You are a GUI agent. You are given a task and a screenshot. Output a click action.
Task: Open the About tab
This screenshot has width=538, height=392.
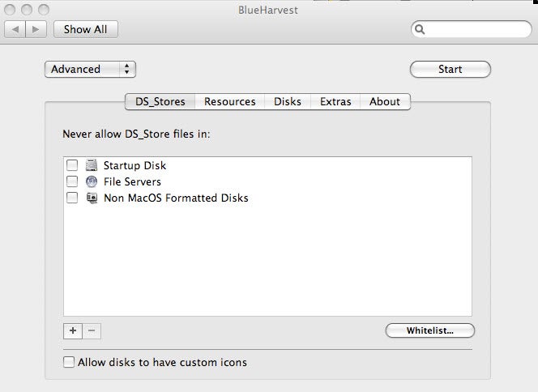coord(385,102)
